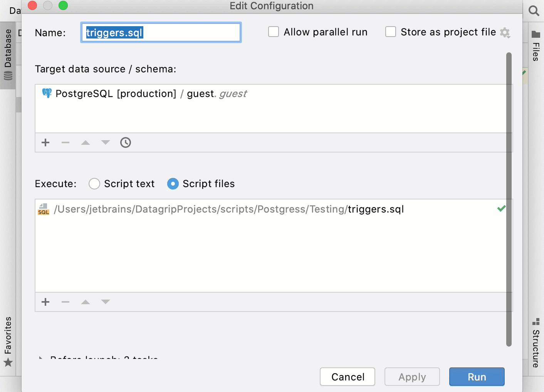This screenshot has width=544, height=392.
Task: Select the Script text radio button
Action: pos(94,184)
